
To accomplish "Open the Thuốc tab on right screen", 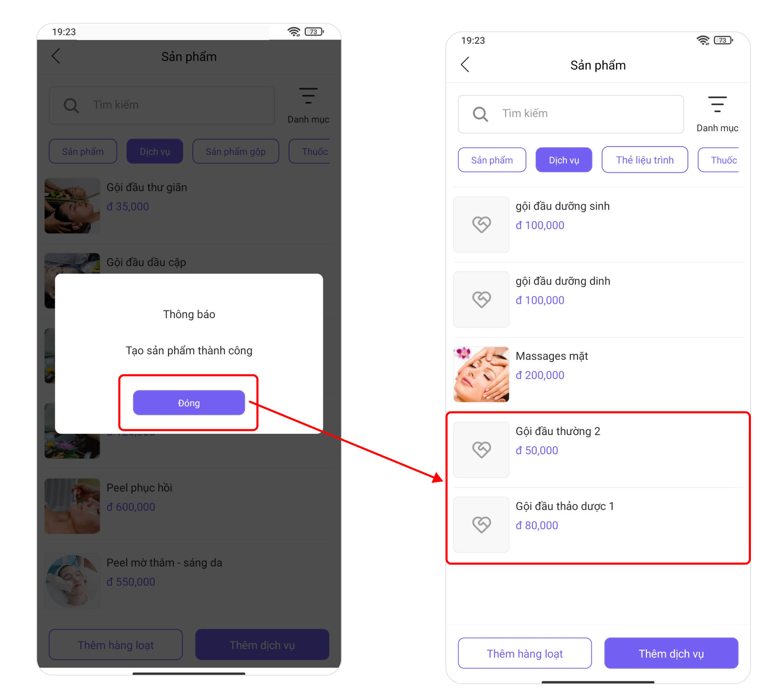I will coord(721,160).
